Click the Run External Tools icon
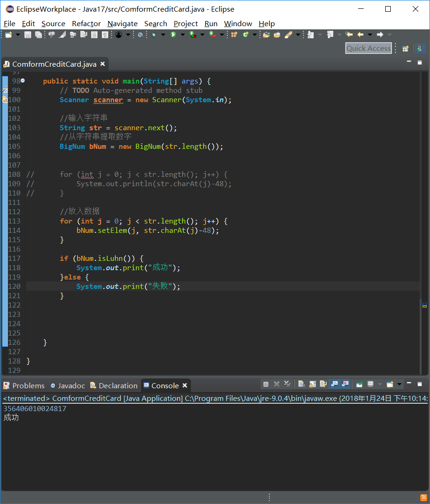 click(212, 35)
